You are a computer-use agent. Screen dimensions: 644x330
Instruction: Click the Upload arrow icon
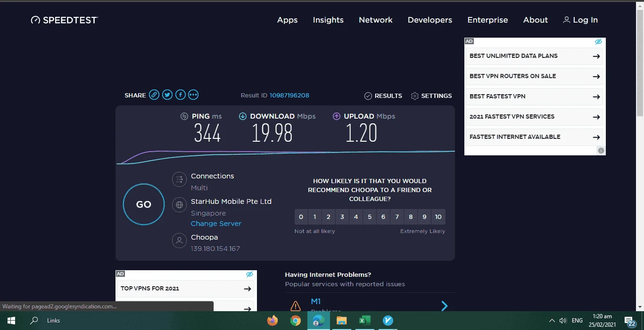tap(337, 116)
